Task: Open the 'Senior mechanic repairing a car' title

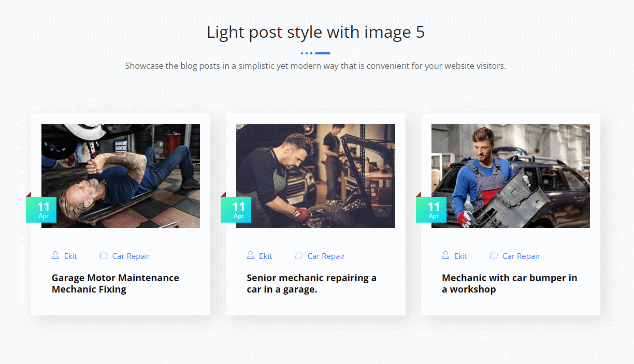Action: [x=311, y=283]
